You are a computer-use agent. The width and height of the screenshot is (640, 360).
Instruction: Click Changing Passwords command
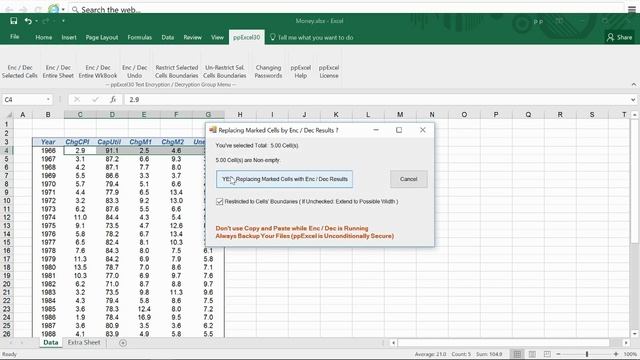coord(268,71)
